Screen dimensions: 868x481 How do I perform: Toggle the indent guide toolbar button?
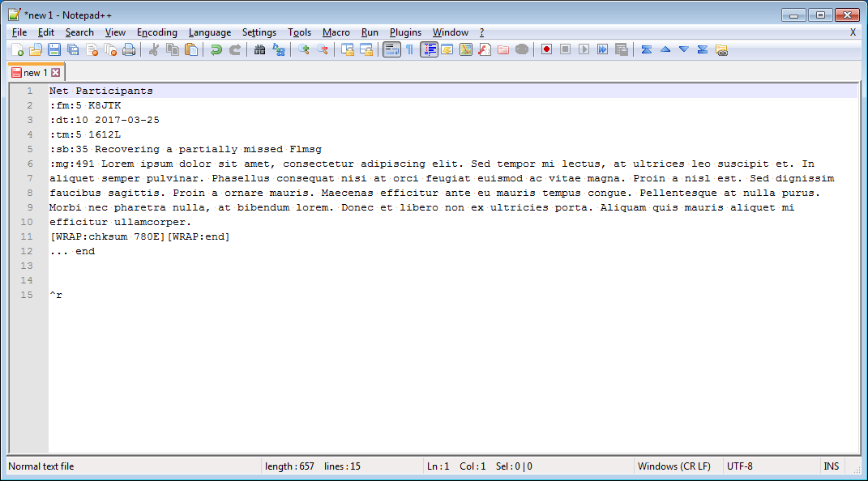click(429, 49)
